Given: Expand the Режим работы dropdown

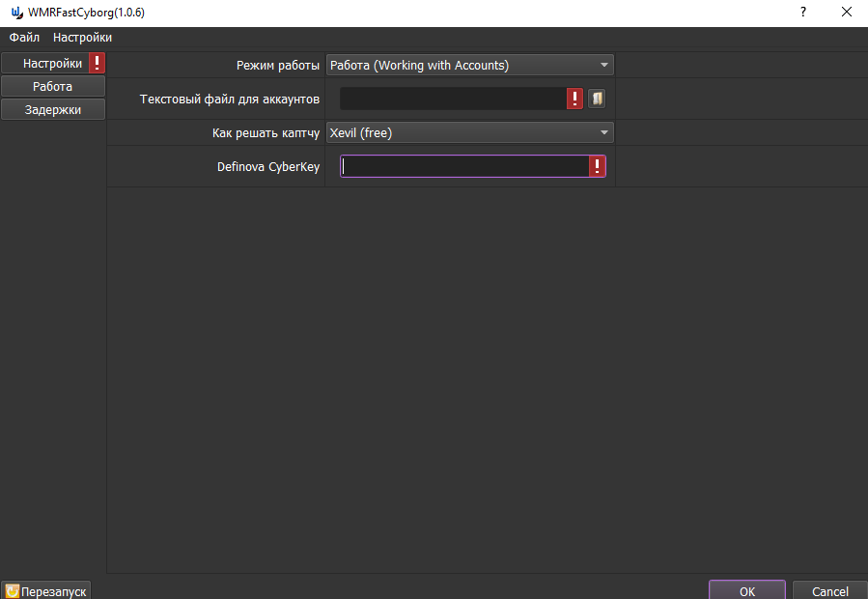Looking at the screenshot, I should (x=469, y=66).
